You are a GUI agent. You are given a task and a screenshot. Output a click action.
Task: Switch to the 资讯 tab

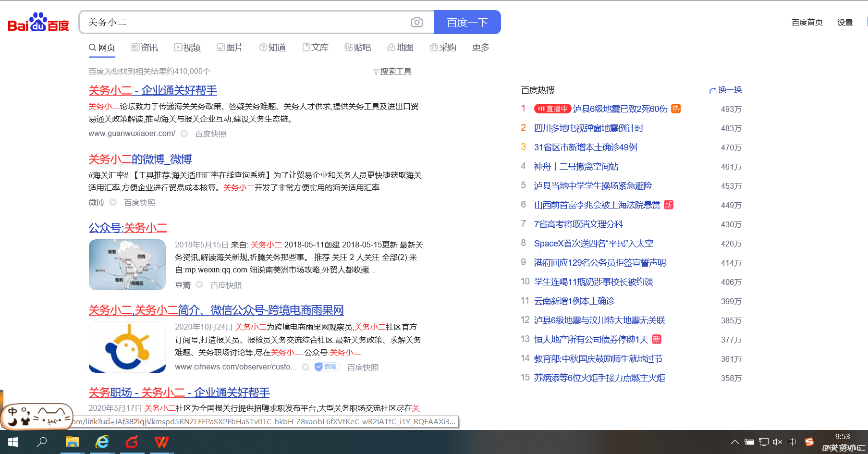(x=145, y=48)
